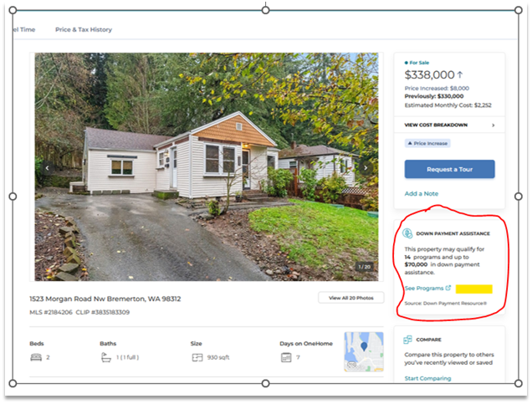This screenshot has height=404, width=532.
Task: Open the Add a Note link
Action: coord(422,194)
